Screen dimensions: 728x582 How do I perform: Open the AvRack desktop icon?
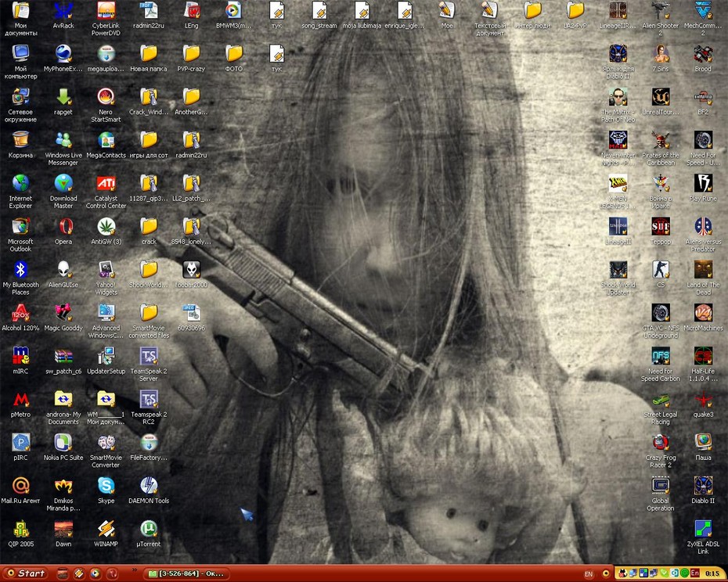tap(63, 16)
